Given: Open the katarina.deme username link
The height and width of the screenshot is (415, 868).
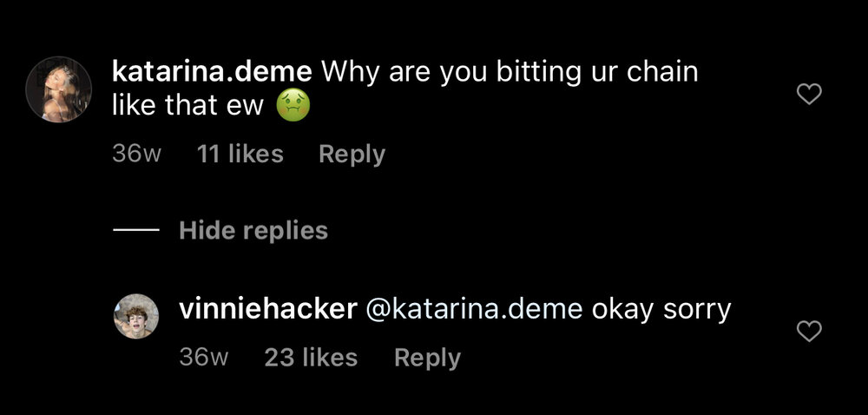Looking at the screenshot, I should tap(212, 72).
